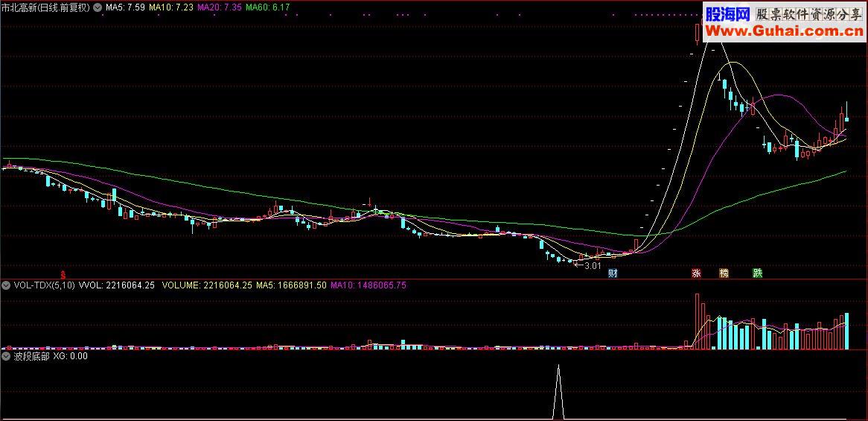Click the red 涨 marker icon
The image size is (868, 421).
tap(696, 273)
